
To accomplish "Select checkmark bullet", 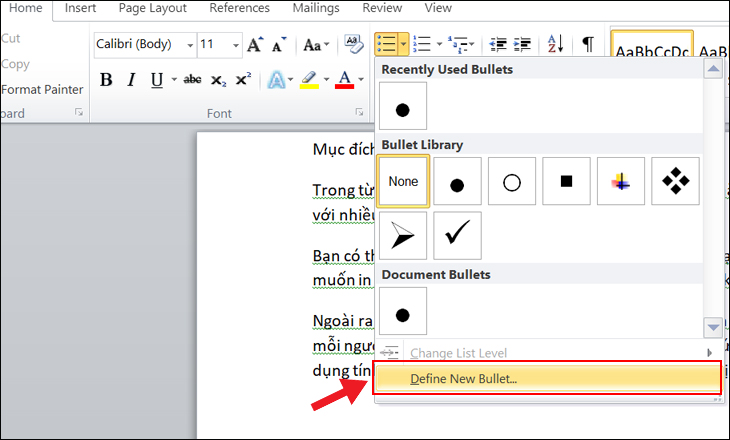I will pyautogui.click(x=457, y=236).
